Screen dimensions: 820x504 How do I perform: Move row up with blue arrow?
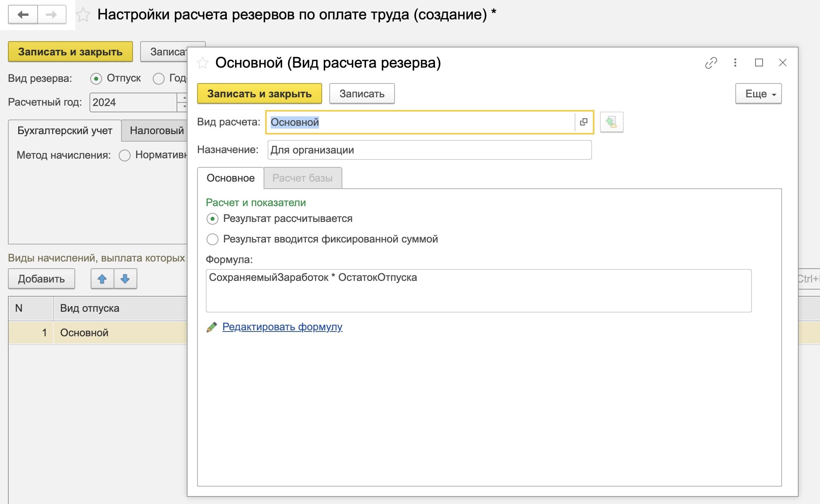tap(102, 279)
